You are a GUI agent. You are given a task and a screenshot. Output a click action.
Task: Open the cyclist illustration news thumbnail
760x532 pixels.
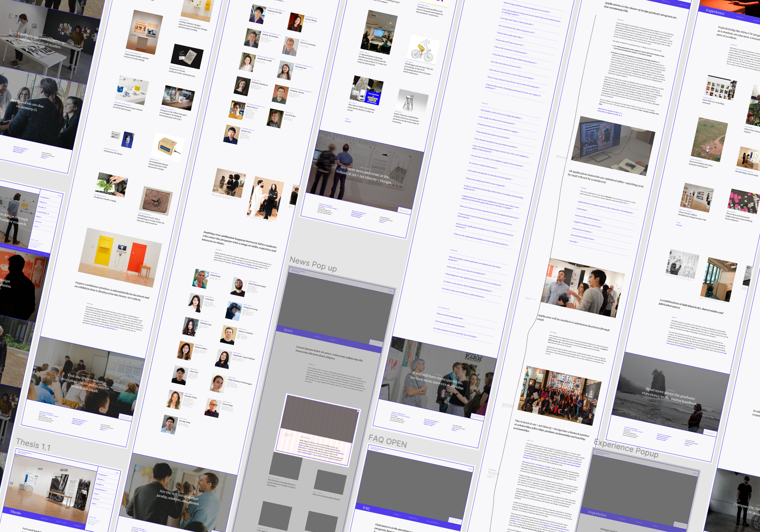423,50
